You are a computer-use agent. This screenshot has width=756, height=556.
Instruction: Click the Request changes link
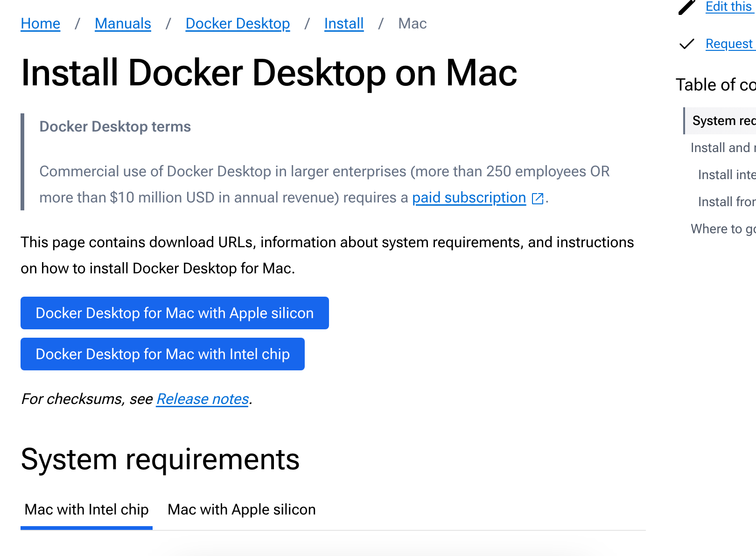click(x=730, y=44)
